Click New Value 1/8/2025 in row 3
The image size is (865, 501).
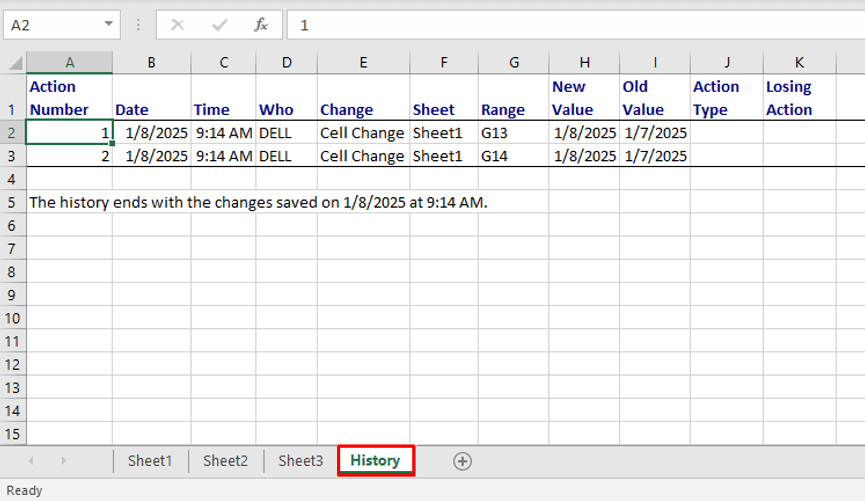(584, 156)
